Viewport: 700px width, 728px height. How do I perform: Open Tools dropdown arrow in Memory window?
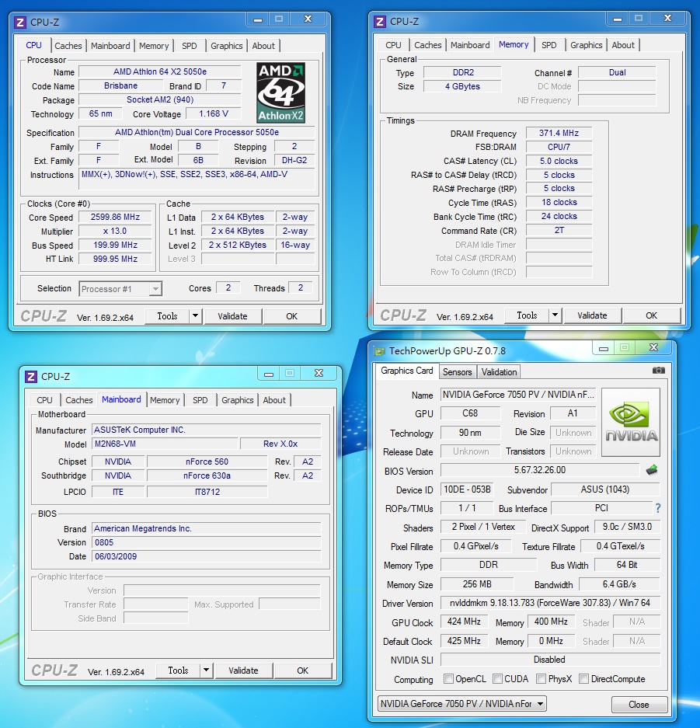point(555,315)
